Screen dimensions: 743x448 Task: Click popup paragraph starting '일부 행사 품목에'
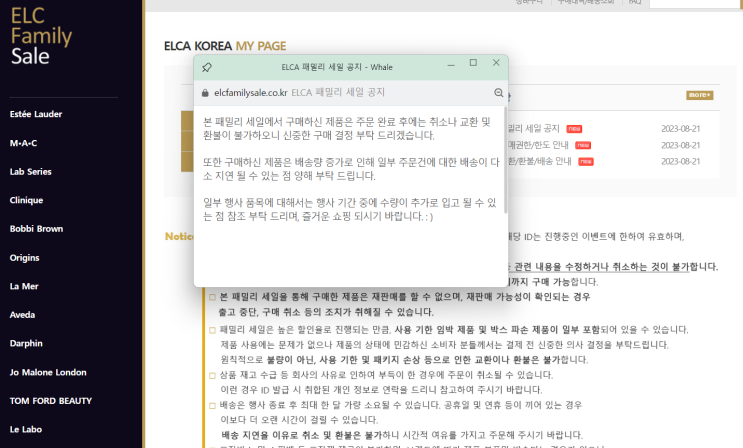350,209
